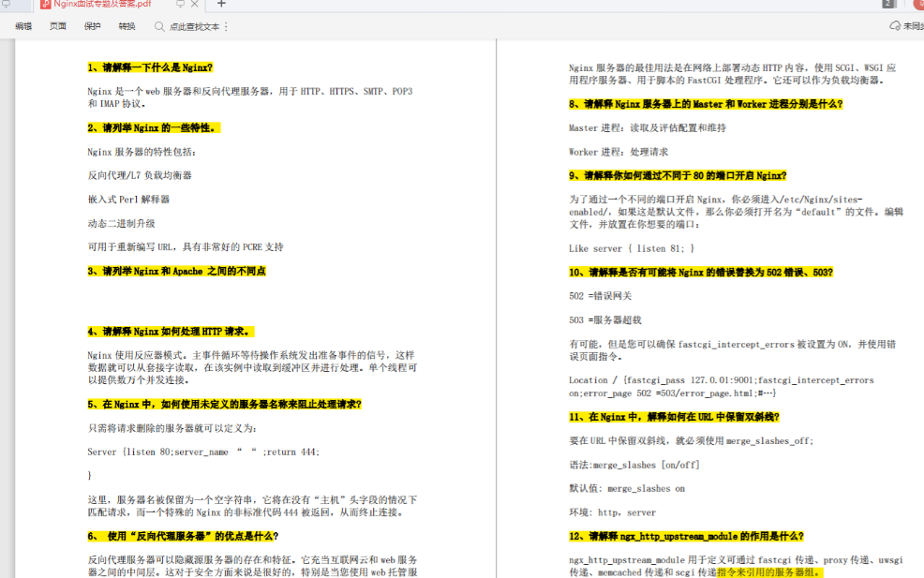This screenshot has height=578, width=924.
Task: Open a new tab with the plus button
Action: 221,4
